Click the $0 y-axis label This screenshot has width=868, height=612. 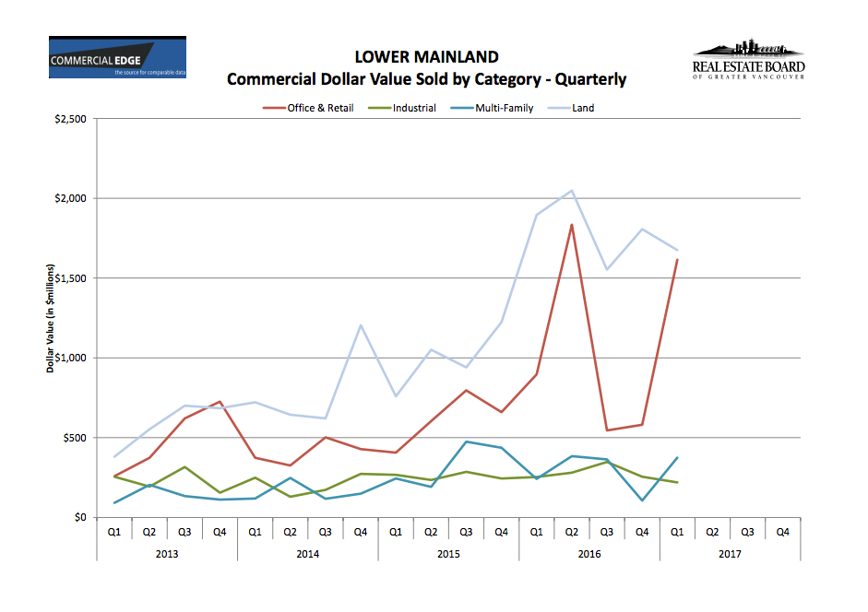(81, 517)
